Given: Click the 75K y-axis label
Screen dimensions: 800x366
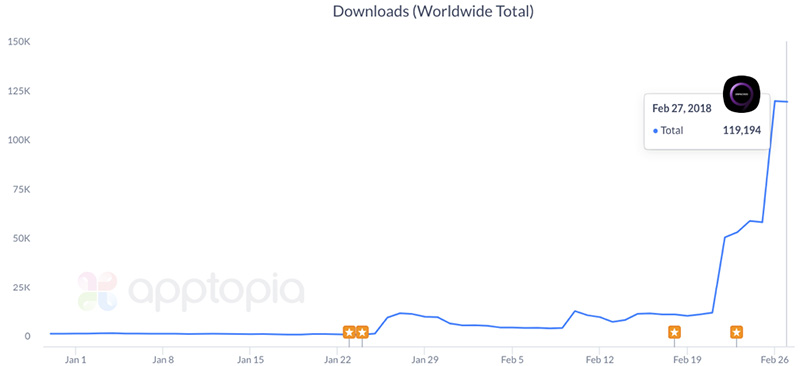Looking at the screenshot, I should (x=21, y=189).
